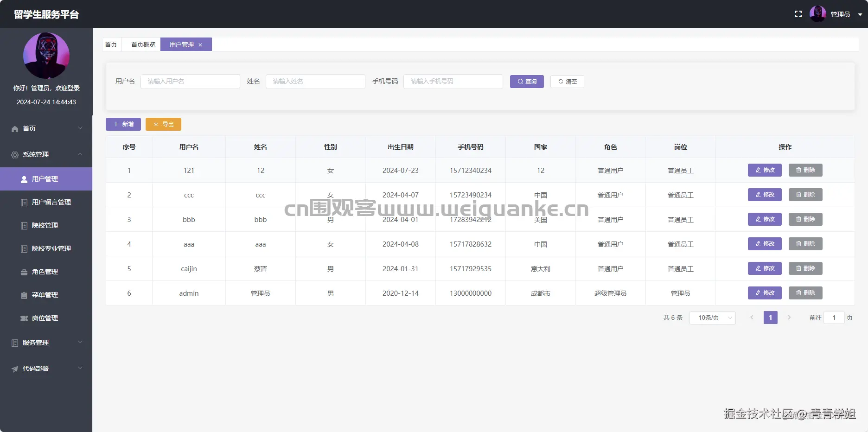868x432 pixels.
Task: Click the 清空 reset button
Action: pyautogui.click(x=567, y=82)
